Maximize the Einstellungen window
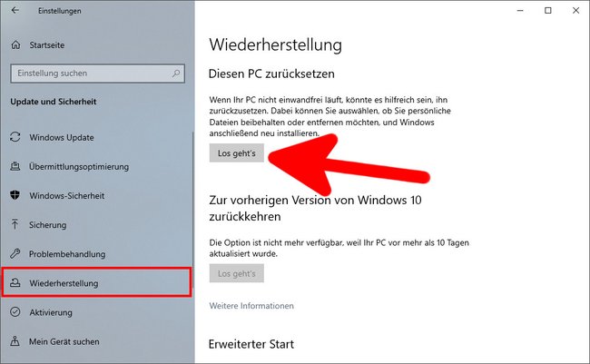Viewport: 590px width, 364px height. 548,11
